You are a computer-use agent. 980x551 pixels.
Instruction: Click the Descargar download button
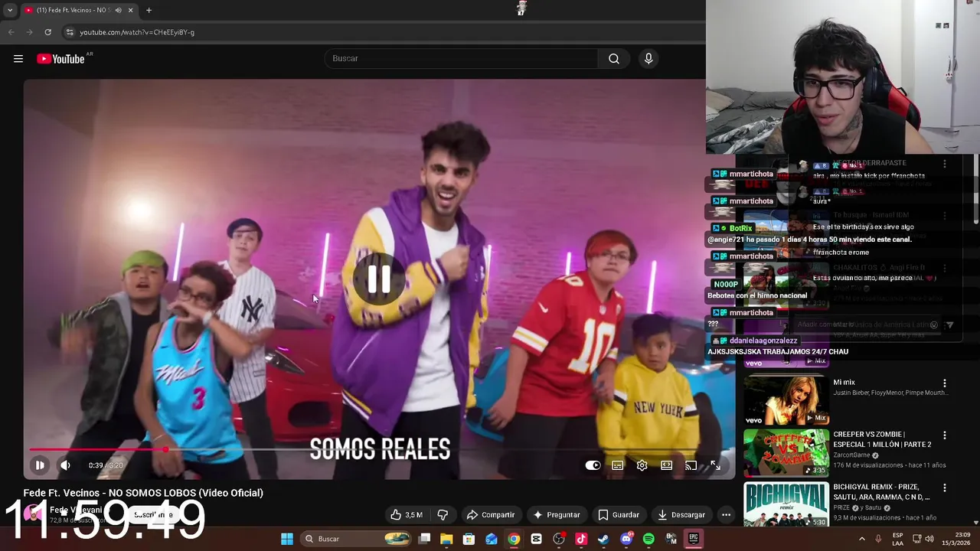click(681, 515)
